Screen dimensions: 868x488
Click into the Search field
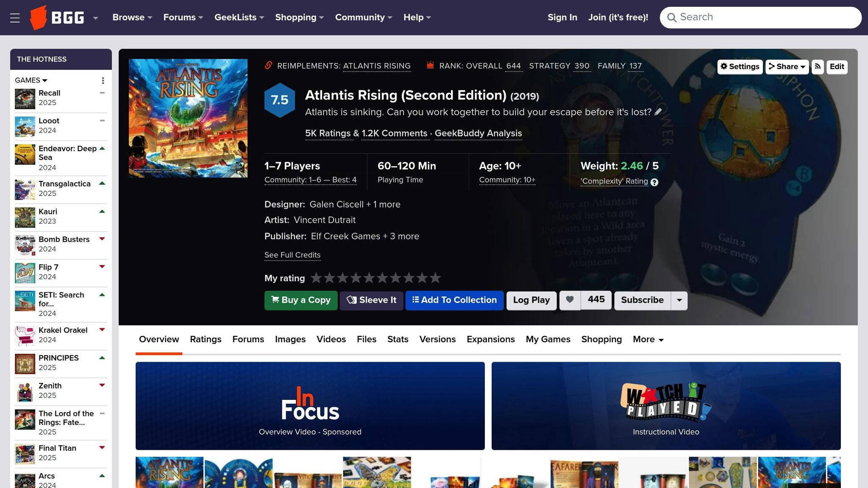coord(760,17)
